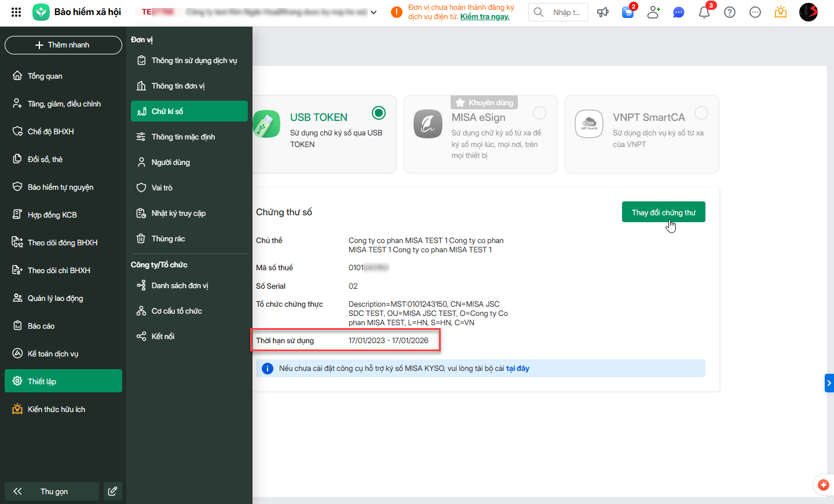
Task: Click the blue info icon
Action: pyautogui.click(x=268, y=369)
